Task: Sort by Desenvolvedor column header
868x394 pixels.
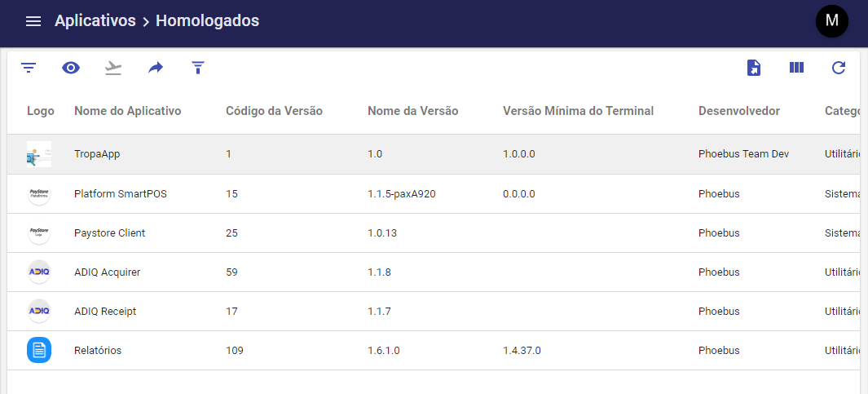Action: (739, 111)
